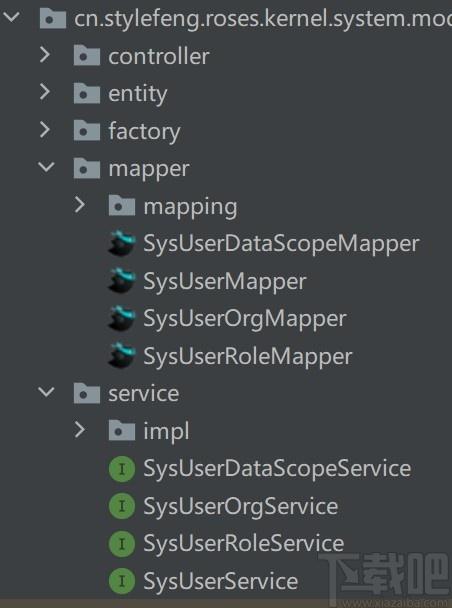Expand the controller package
This screenshot has height=608, width=452.
(45, 55)
